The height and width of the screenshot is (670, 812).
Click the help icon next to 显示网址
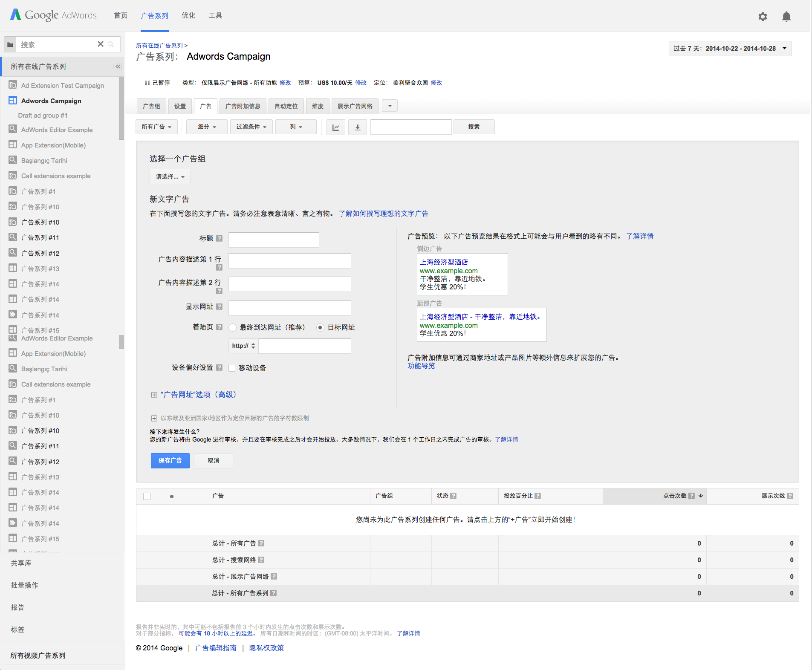click(x=219, y=306)
